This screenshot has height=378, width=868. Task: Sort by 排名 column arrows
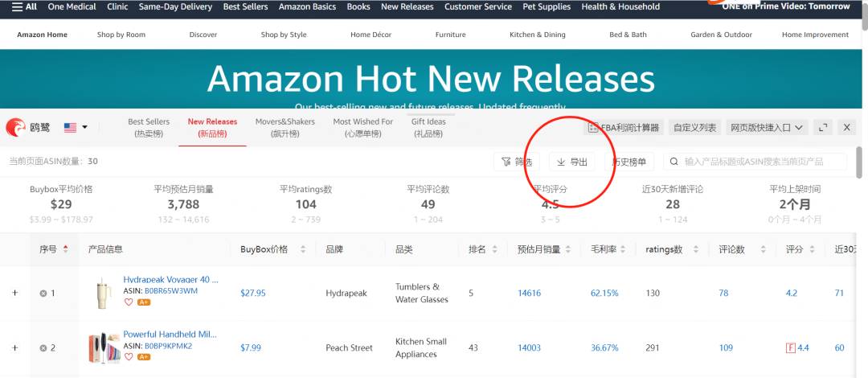[x=495, y=249]
